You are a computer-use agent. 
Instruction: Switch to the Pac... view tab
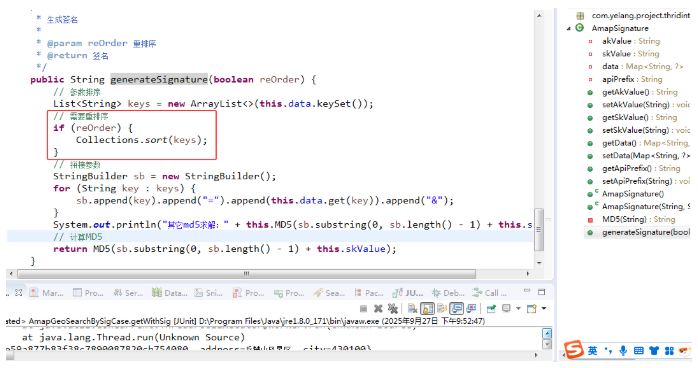[369, 293]
